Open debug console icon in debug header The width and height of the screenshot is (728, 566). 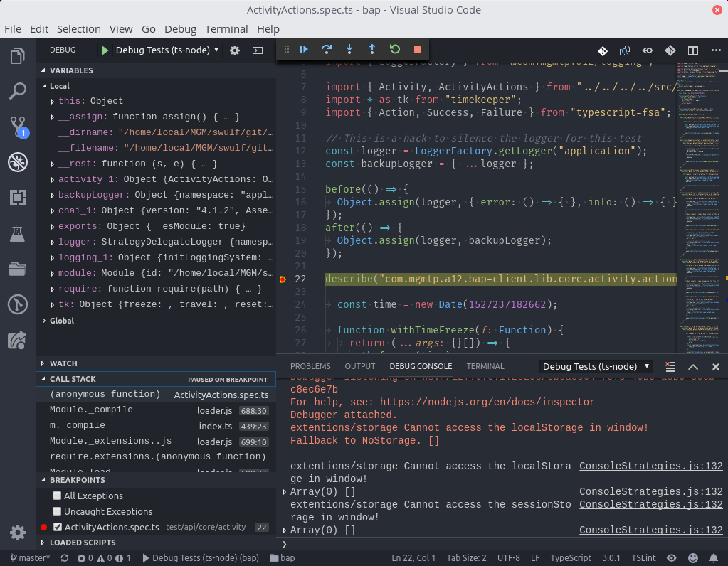(258, 50)
